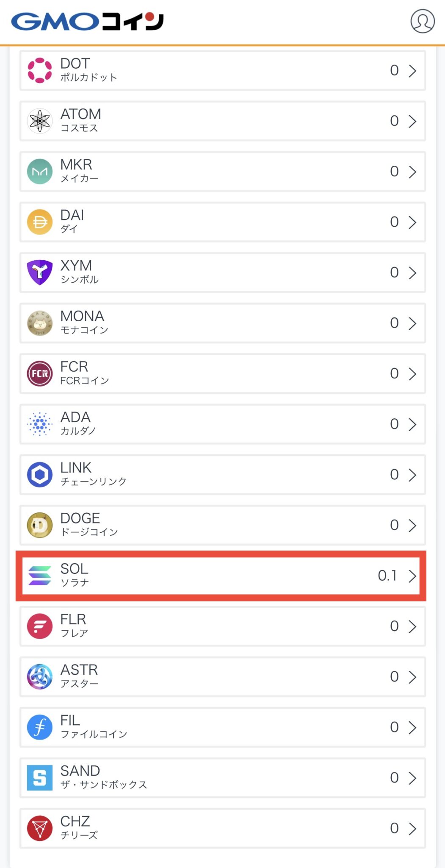Expand the SOL row chevron arrow
Image resolution: width=445 pixels, height=868 pixels.
pos(412,576)
